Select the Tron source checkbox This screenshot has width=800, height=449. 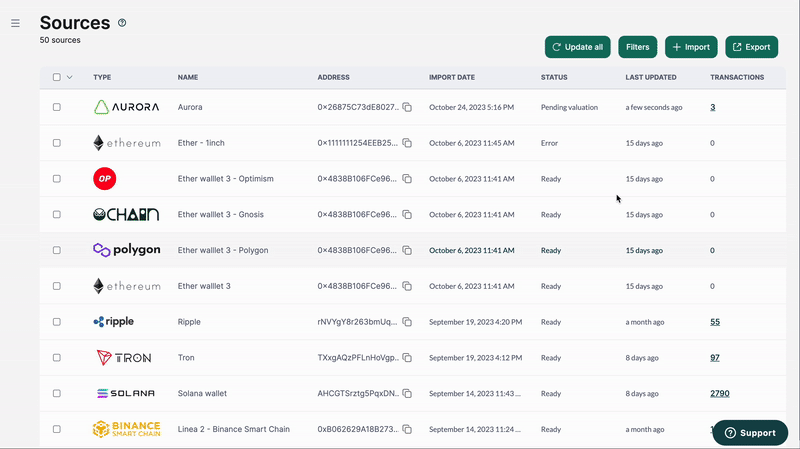pyautogui.click(x=57, y=357)
